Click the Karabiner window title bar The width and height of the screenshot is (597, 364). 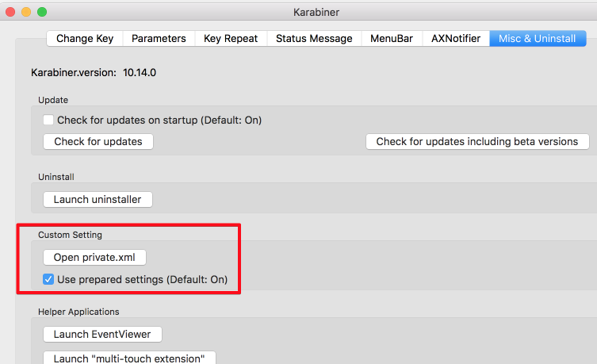(x=317, y=12)
